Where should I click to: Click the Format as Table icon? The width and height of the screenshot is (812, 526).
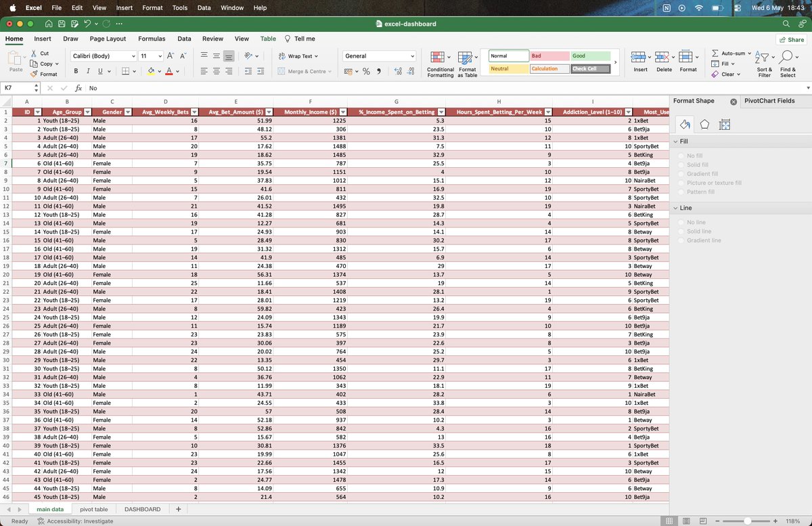(x=466, y=58)
